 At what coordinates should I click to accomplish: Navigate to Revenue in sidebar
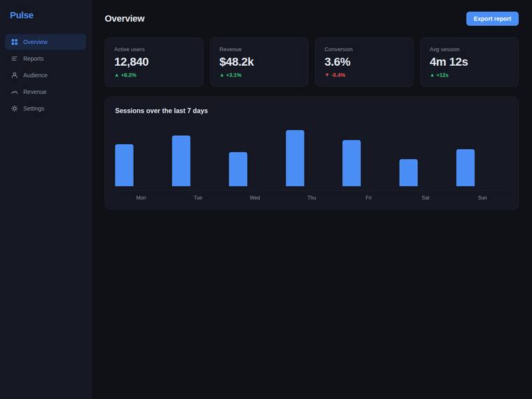pyautogui.click(x=45, y=92)
